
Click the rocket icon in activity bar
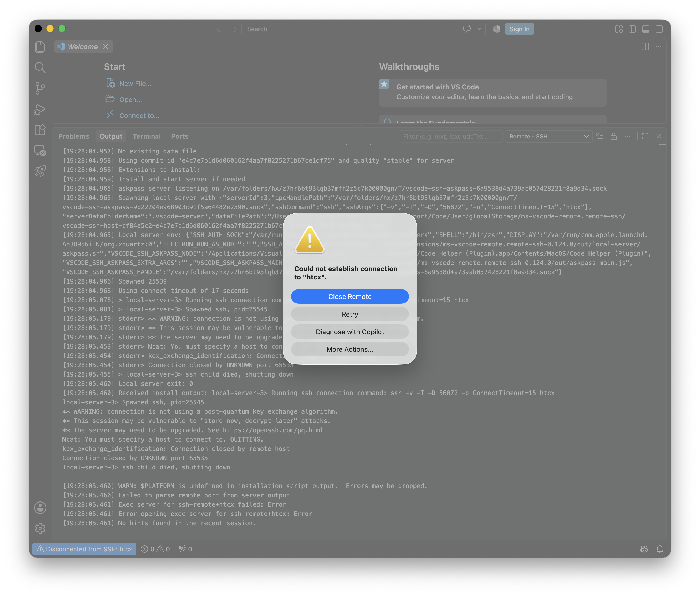[40, 171]
